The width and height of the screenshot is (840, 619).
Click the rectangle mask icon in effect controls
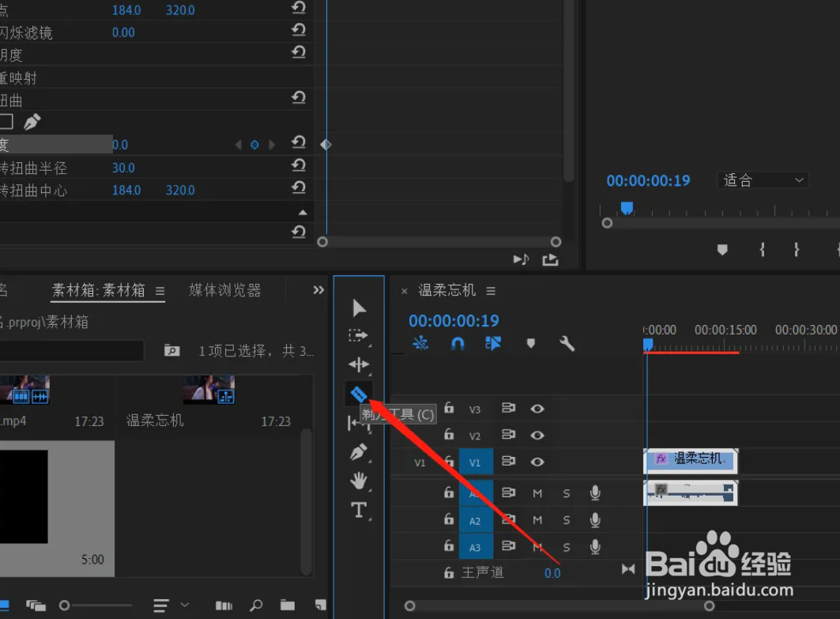pos(6,122)
